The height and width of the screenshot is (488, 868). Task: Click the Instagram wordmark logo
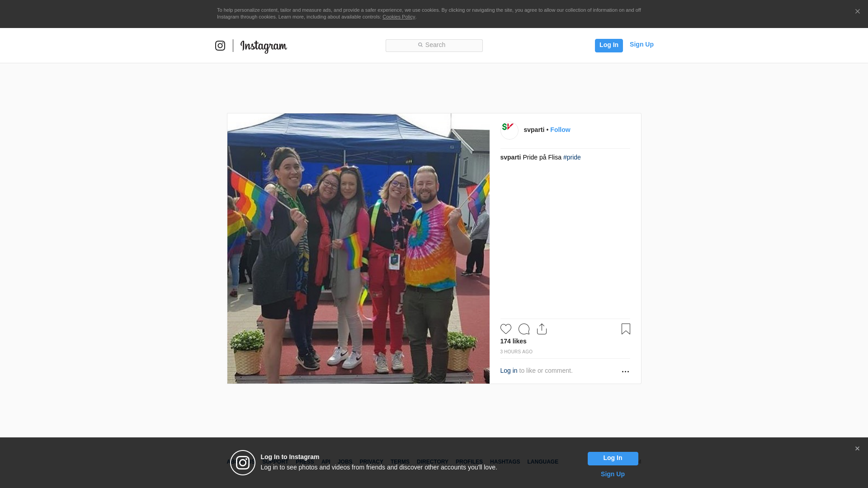264,46
